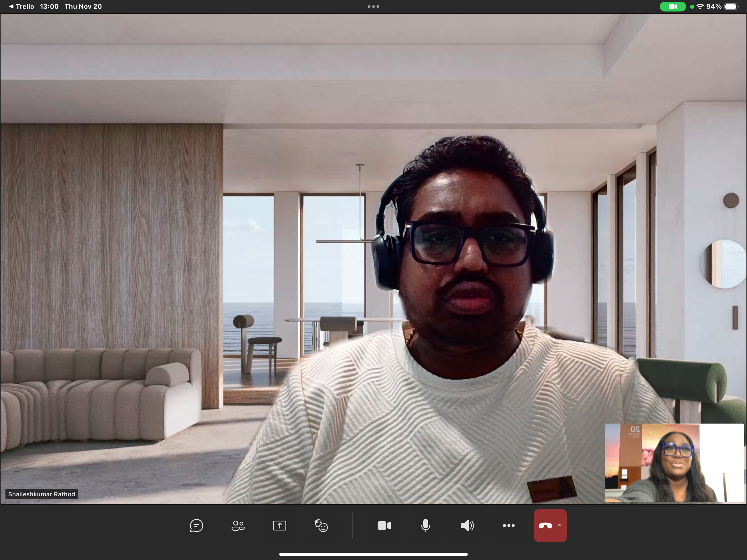This screenshot has height=560, width=747.
Task: Tap the home indicator bar
Action: (373, 554)
